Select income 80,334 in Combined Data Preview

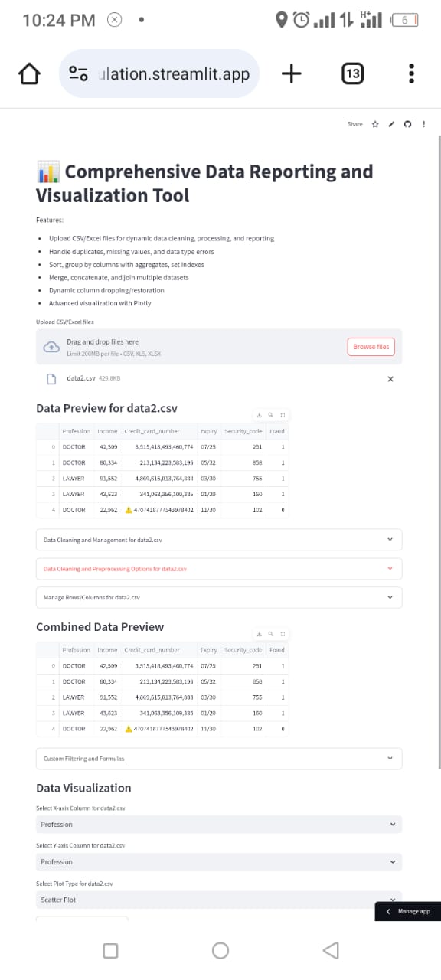pos(107,681)
